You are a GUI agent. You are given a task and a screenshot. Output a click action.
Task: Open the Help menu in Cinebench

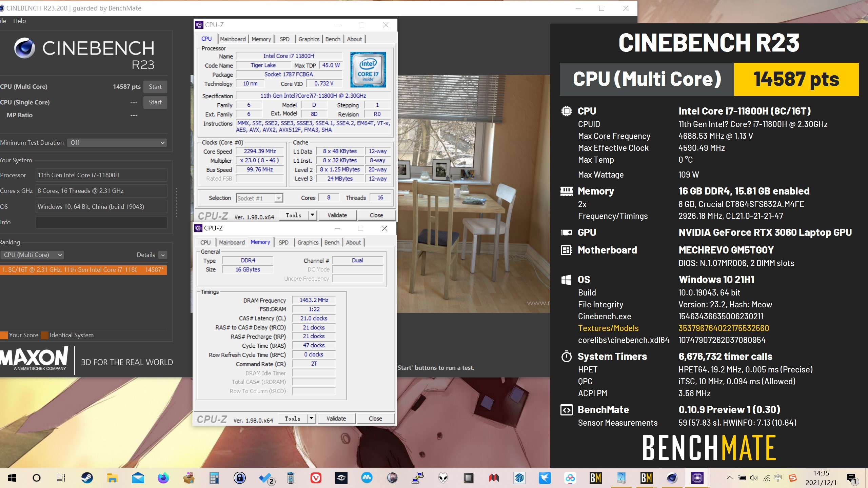[x=19, y=21]
